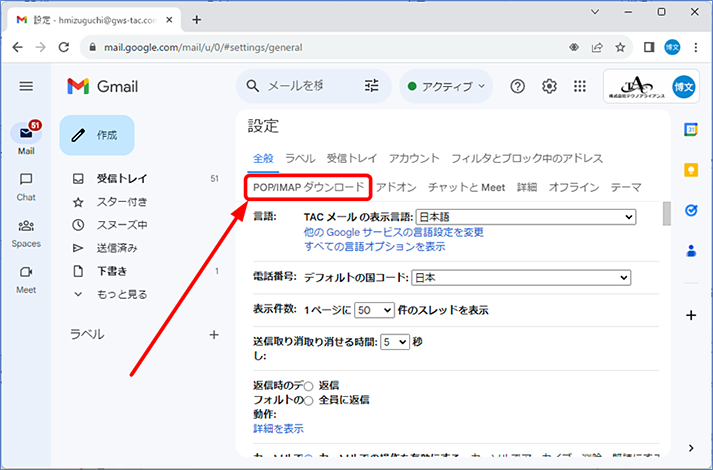Open Spaces from the left rail
Viewport: 713px width, 470px height.
point(26,234)
